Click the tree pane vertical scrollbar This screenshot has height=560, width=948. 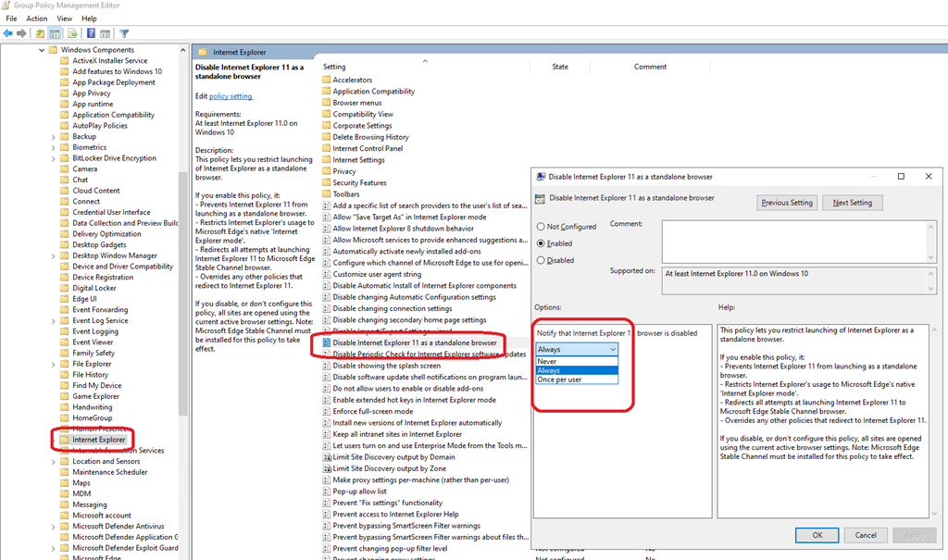point(182,278)
